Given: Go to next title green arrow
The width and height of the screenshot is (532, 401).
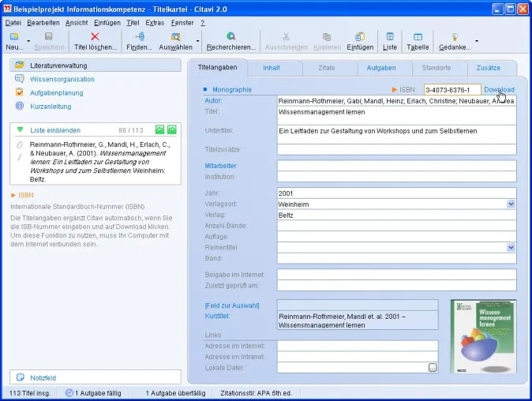Looking at the screenshot, I should (172, 129).
